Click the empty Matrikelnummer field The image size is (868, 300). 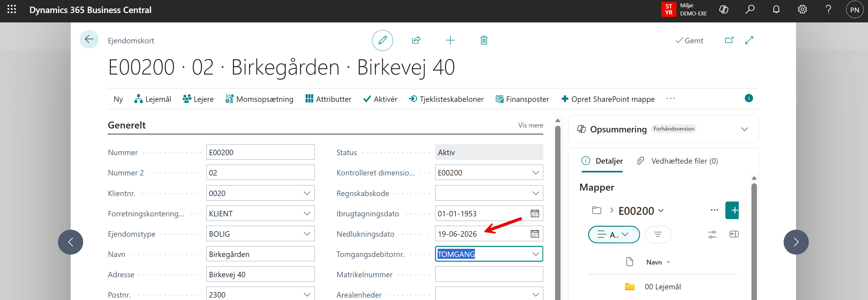[489, 274]
